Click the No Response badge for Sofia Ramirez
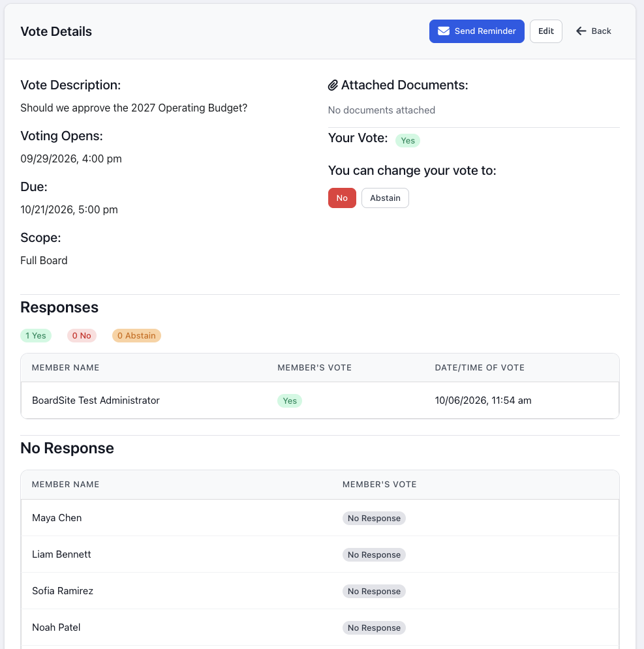This screenshot has height=649, width=644. pyautogui.click(x=374, y=591)
